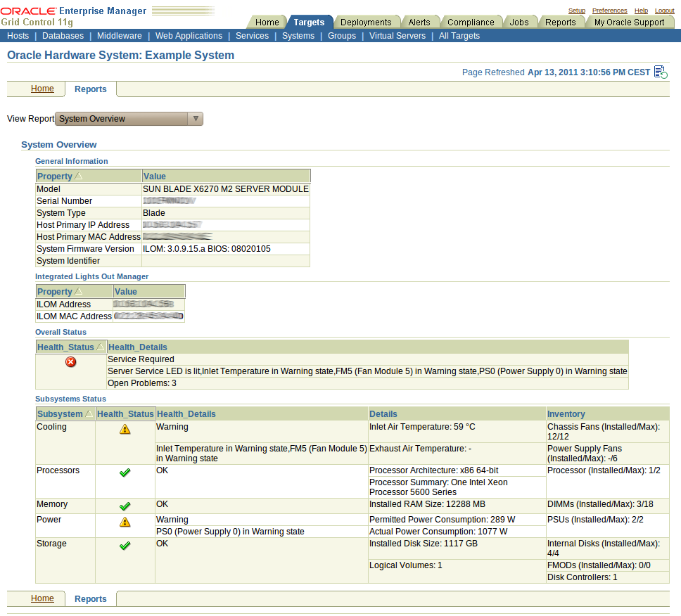Click the Preferences link
This screenshot has height=616, width=681.
[610, 11]
